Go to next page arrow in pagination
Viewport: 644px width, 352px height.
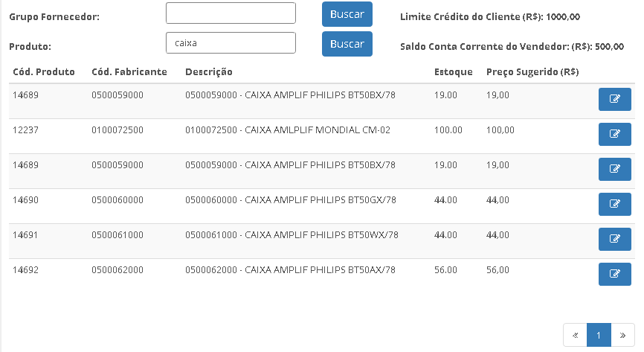(622, 335)
